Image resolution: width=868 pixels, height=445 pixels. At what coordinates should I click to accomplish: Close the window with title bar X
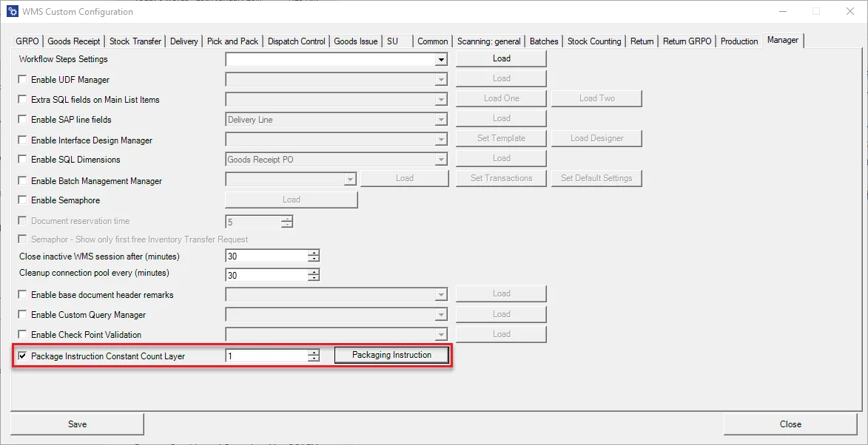[x=848, y=12]
